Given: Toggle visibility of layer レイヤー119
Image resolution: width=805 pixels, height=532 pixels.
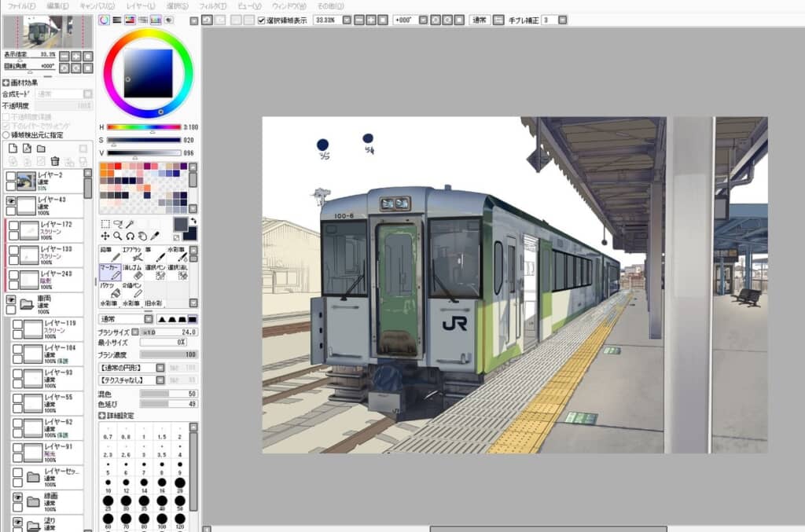Looking at the screenshot, I should (x=17, y=325).
